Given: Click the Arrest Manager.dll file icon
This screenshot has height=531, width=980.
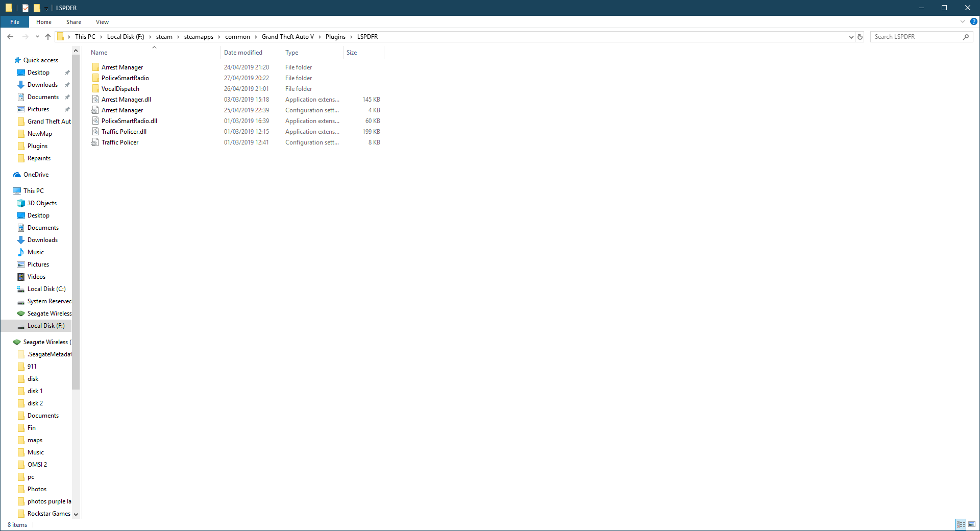Looking at the screenshot, I should [x=95, y=100].
